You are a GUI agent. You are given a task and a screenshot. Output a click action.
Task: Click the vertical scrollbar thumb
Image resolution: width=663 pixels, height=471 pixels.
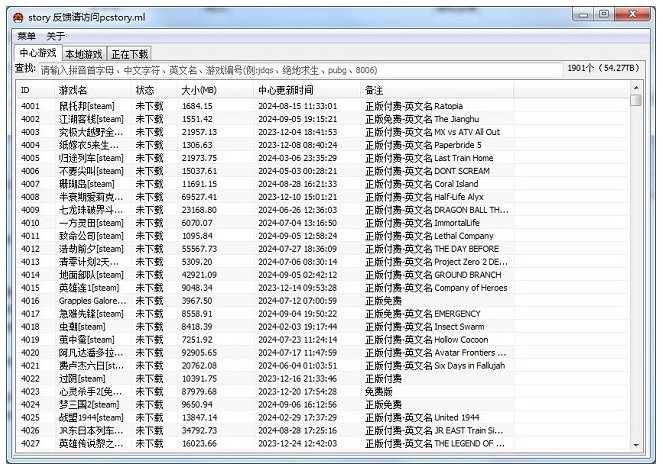(x=636, y=100)
